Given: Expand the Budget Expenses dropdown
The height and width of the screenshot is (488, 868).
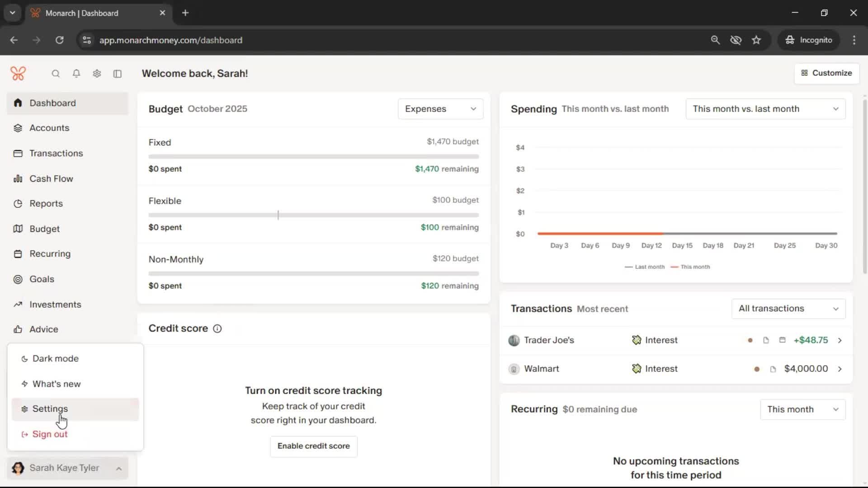Looking at the screenshot, I should click(x=440, y=109).
